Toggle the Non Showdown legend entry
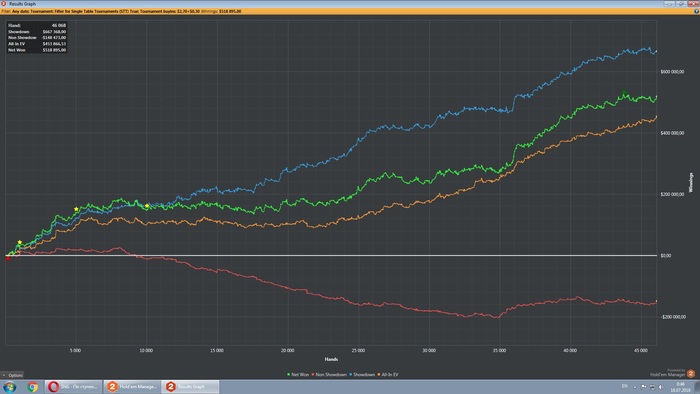This screenshot has height=394, width=700. (x=329, y=374)
